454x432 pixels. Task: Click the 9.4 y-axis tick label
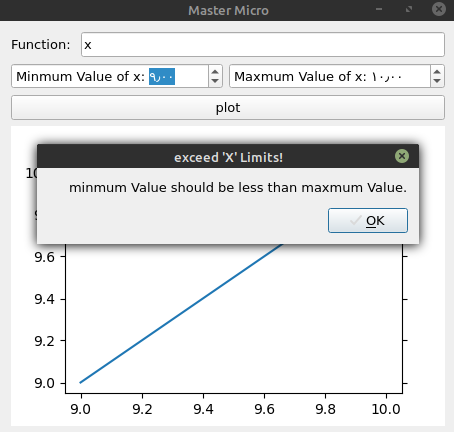coord(44,299)
